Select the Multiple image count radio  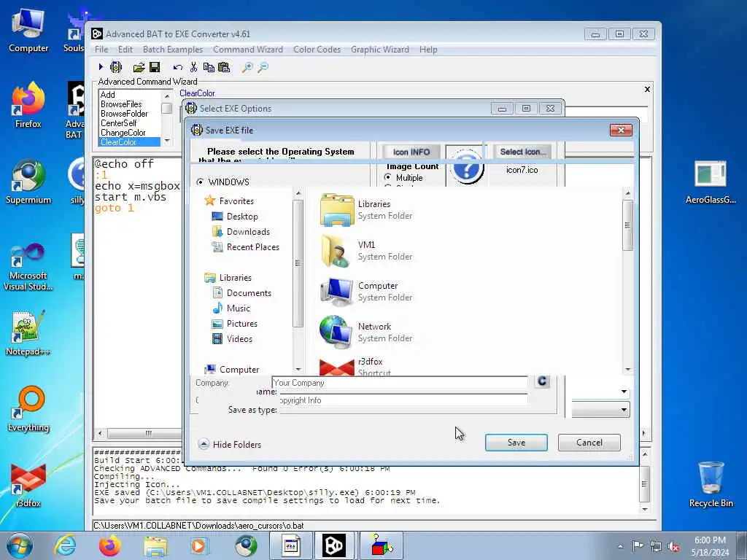[x=388, y=177]
